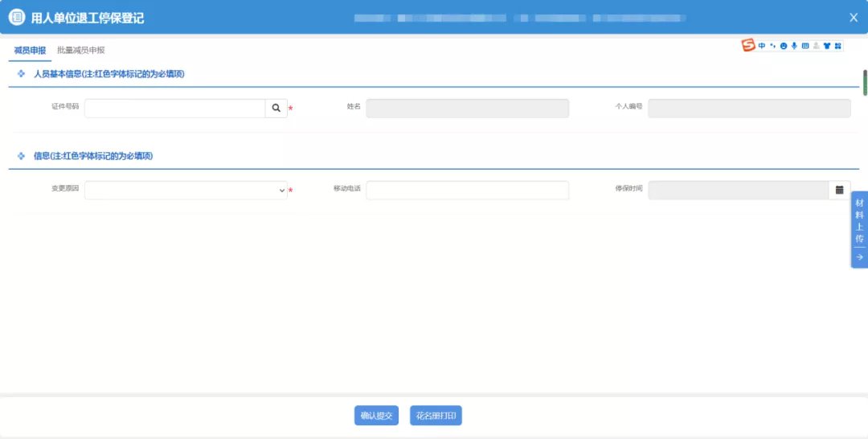This screenshot has width=868, height=439.
Task: Click the 花名册打印 button
Action: [x=436, y=416]
